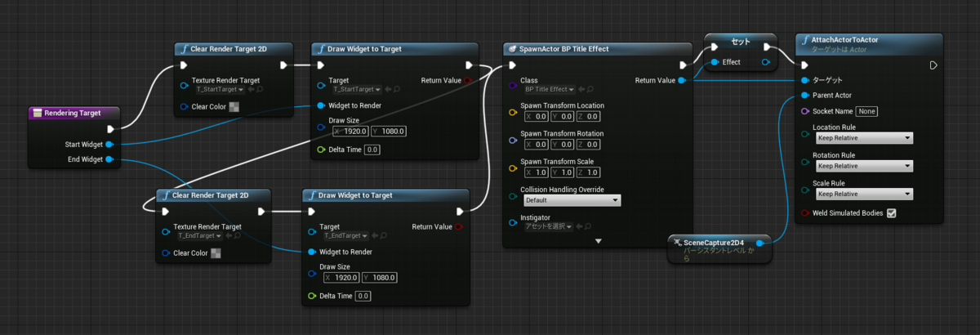Click the Parent Actor input pin

point(804,96)
